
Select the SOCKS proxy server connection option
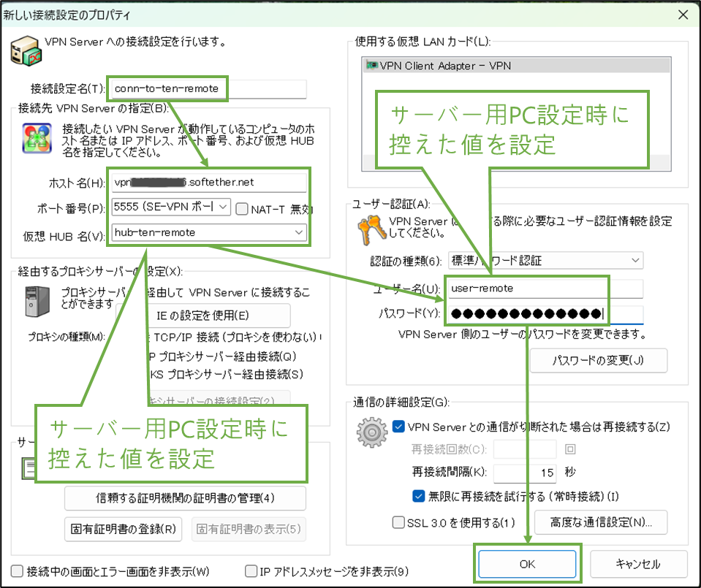tap(227, 374)
